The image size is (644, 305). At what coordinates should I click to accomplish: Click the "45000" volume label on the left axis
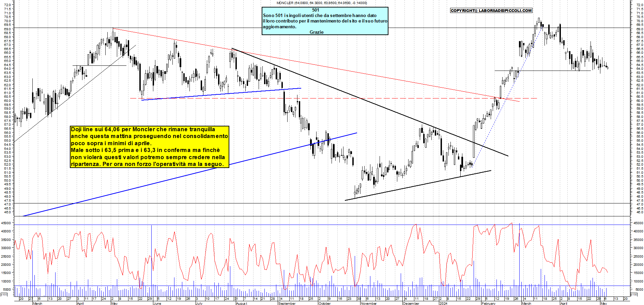[6, 223]
